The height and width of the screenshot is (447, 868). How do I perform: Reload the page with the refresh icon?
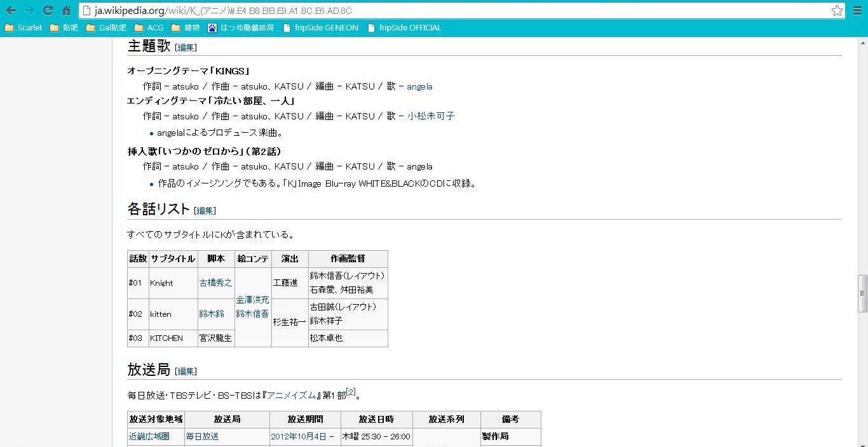48,10
